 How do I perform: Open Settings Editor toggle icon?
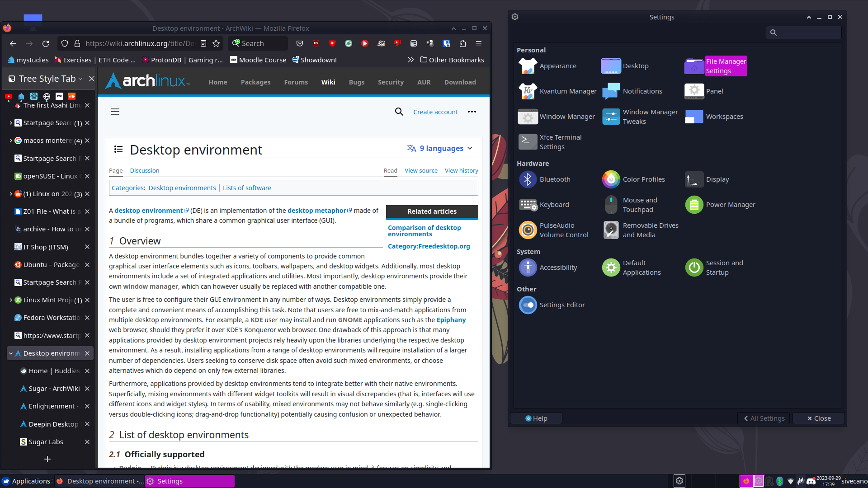pos(528,305)
